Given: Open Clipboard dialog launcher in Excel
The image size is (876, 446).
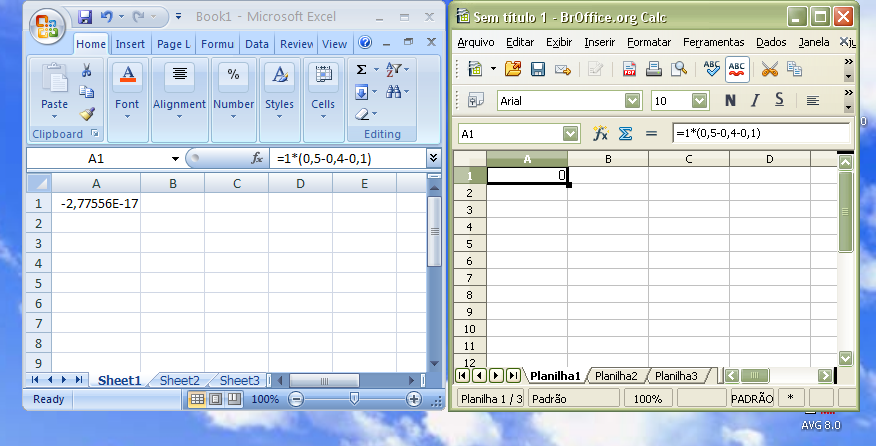Looking at the screenshot, I should tap(94, 134).
